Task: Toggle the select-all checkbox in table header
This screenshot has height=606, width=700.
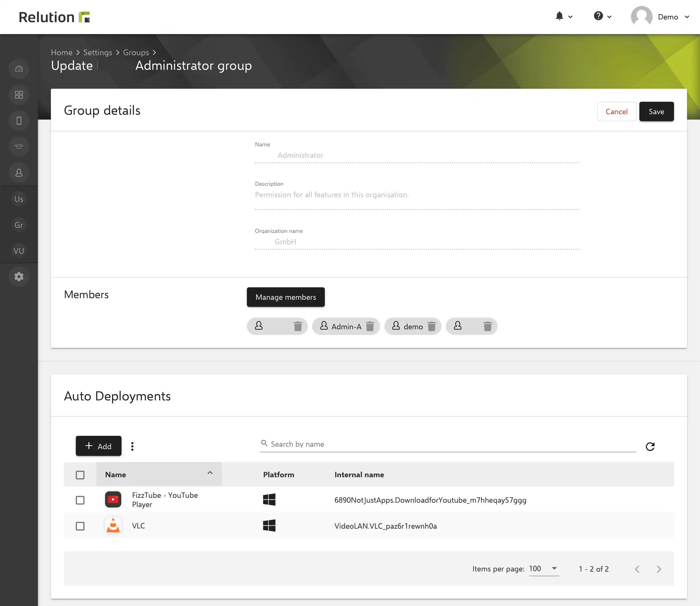Action: click(80, 475)
